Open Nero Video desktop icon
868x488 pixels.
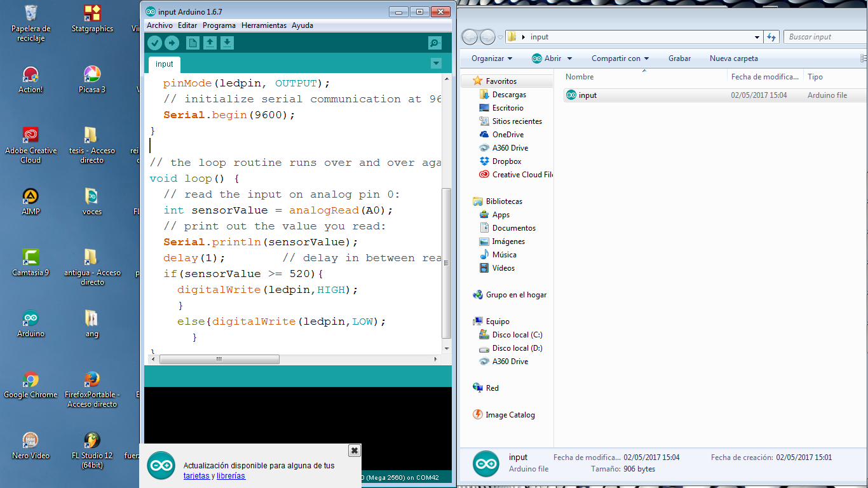(x=31, y=445)
